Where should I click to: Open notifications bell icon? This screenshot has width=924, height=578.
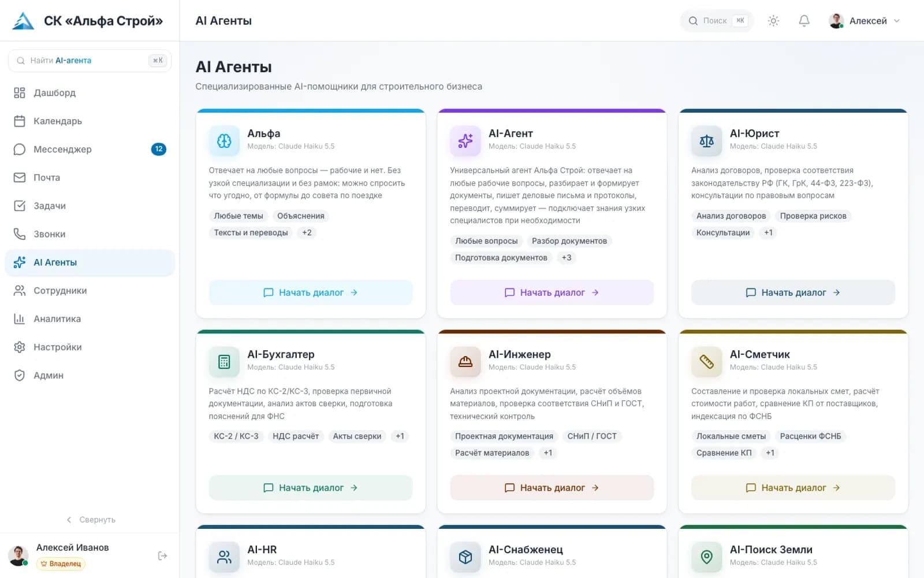804,21
